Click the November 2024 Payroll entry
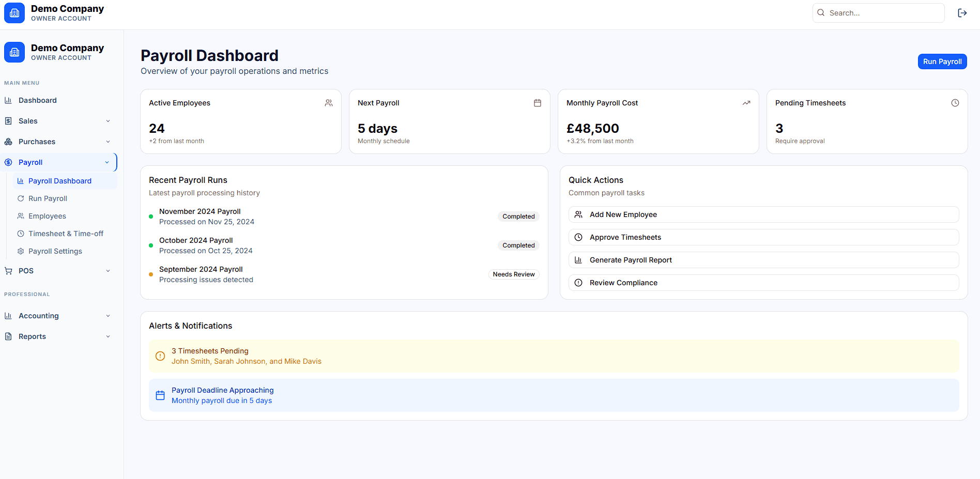The image size is (980, 479). (x=344, y=217)
